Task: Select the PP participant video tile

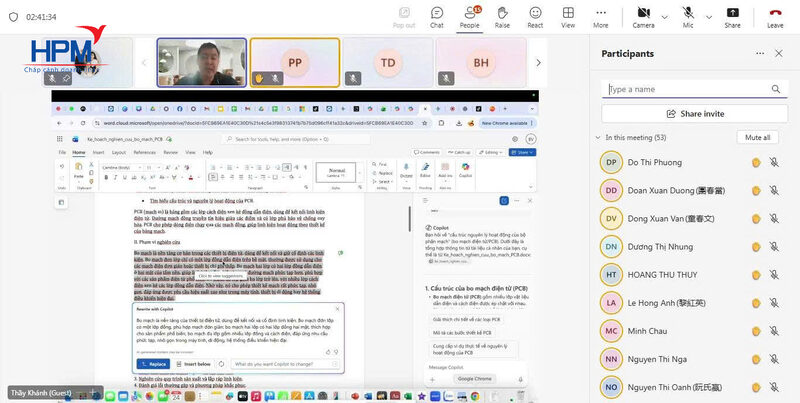Action: point(294,62)
